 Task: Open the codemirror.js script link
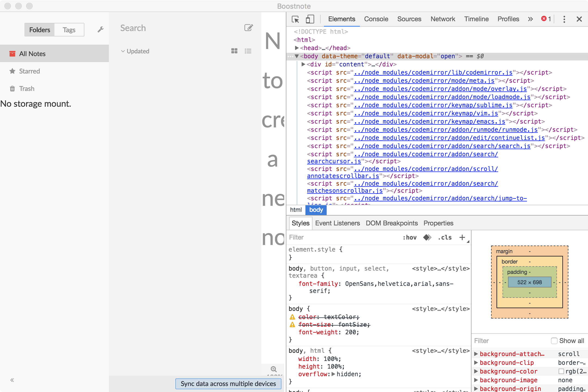433,72
